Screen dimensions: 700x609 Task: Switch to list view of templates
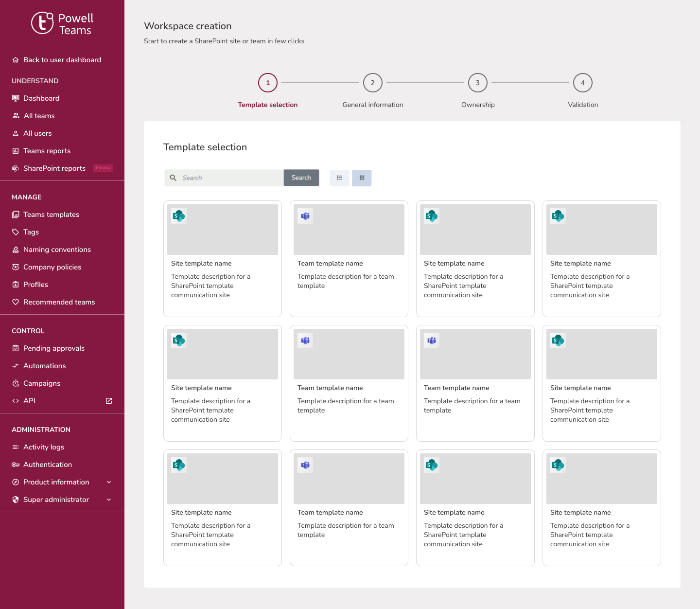339,178
